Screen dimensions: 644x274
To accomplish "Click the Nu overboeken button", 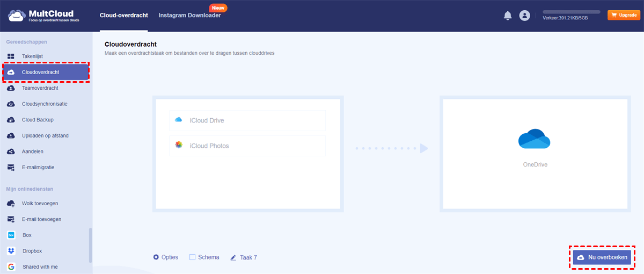I will [602, 257].
